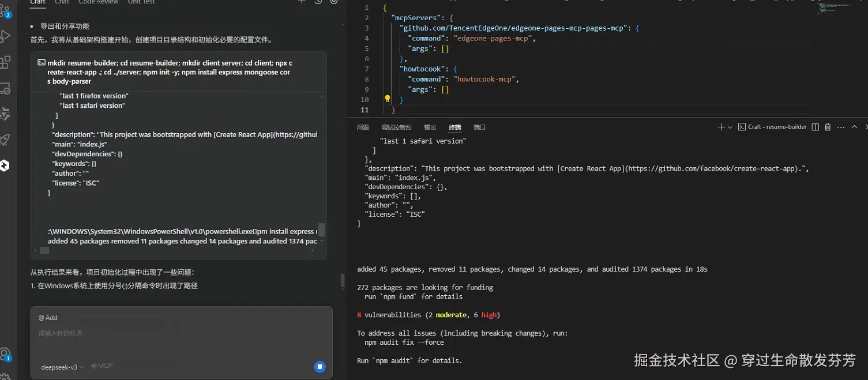The image size is (868, 380).
Task: Click the "howtocook-mcp" command value
Action: (484, 80)
